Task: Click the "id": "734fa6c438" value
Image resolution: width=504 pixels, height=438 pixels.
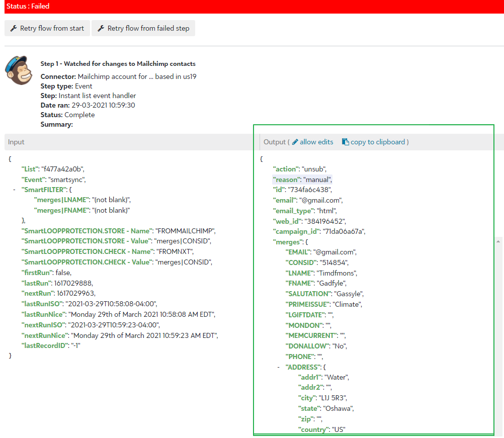Action: click(309, 190)
